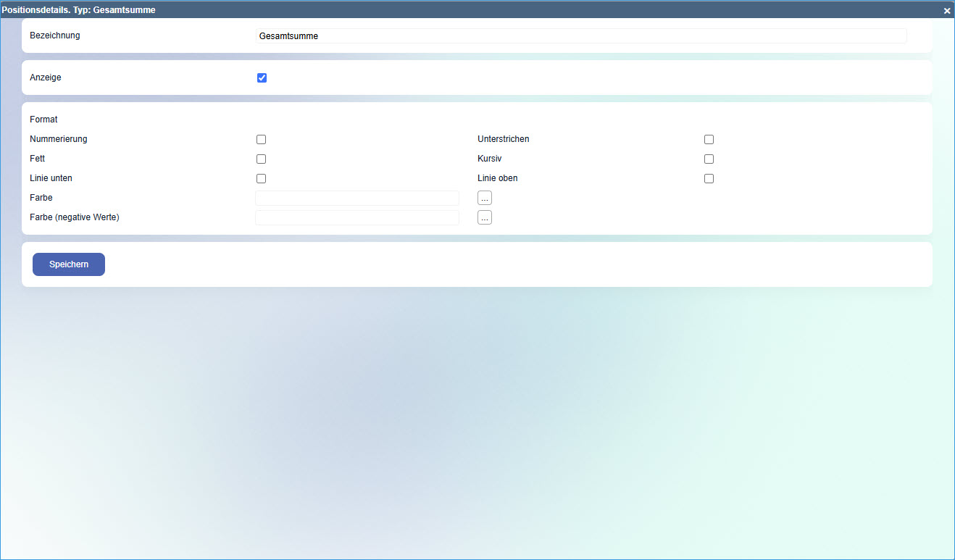Click the Format section label
This screenshot has width=955, height=560.
click(x=43, y=120)
